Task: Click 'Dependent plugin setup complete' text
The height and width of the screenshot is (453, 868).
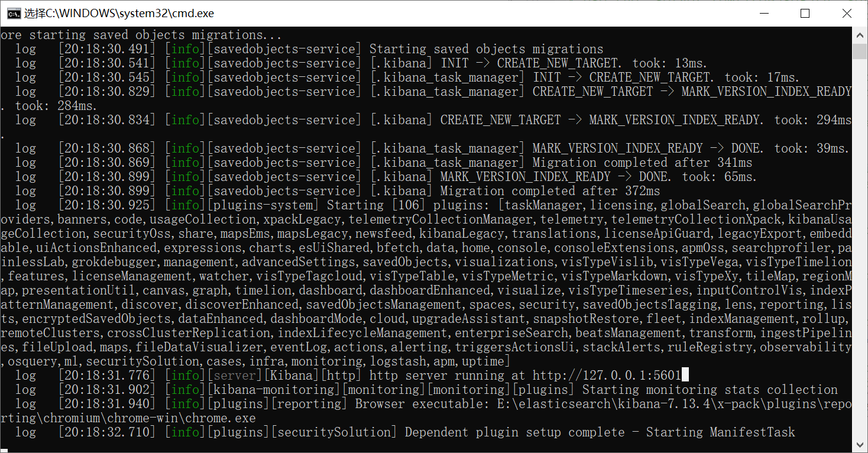Action: coord(514,432)
